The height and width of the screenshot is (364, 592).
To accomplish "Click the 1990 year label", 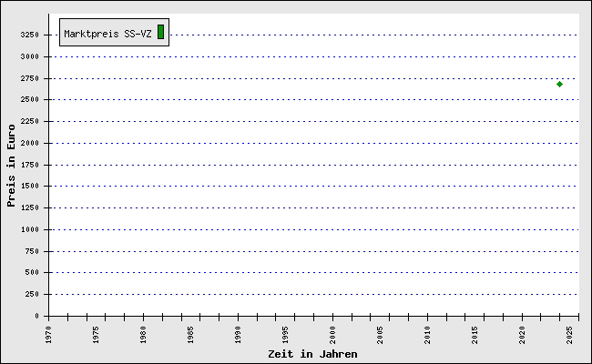I will (x=239, y=333).
